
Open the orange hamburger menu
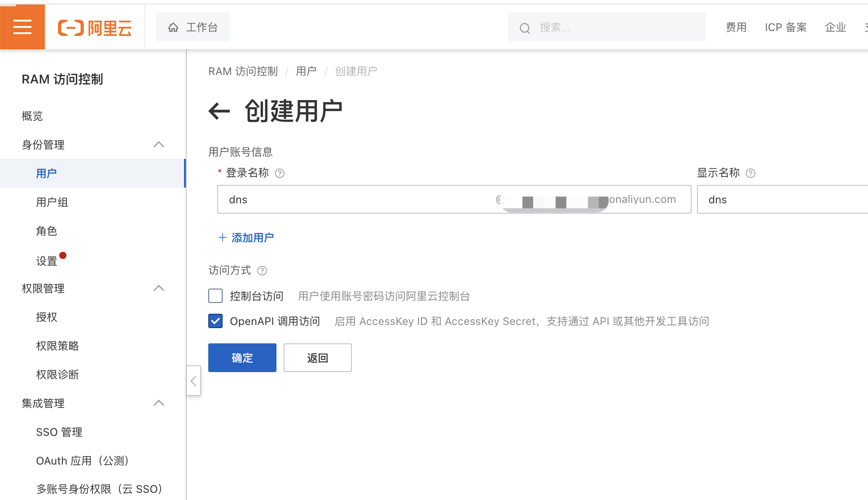point(22,27)
